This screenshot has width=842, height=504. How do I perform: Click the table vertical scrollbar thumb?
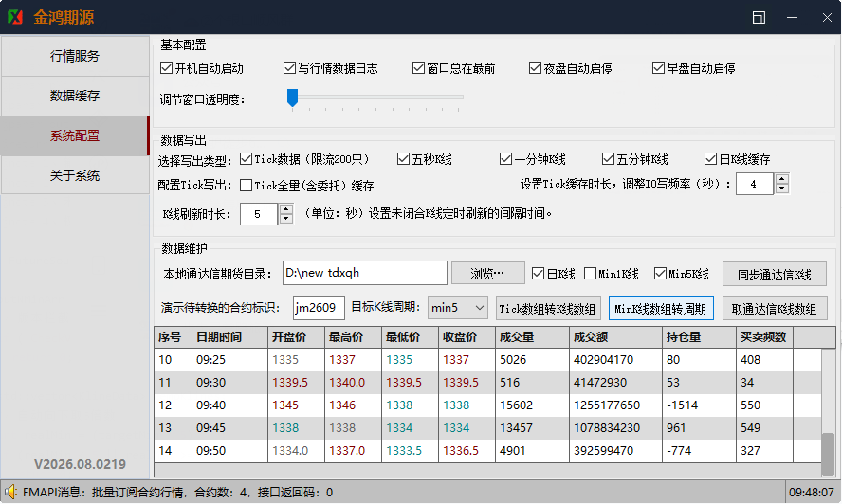(829, 454)
